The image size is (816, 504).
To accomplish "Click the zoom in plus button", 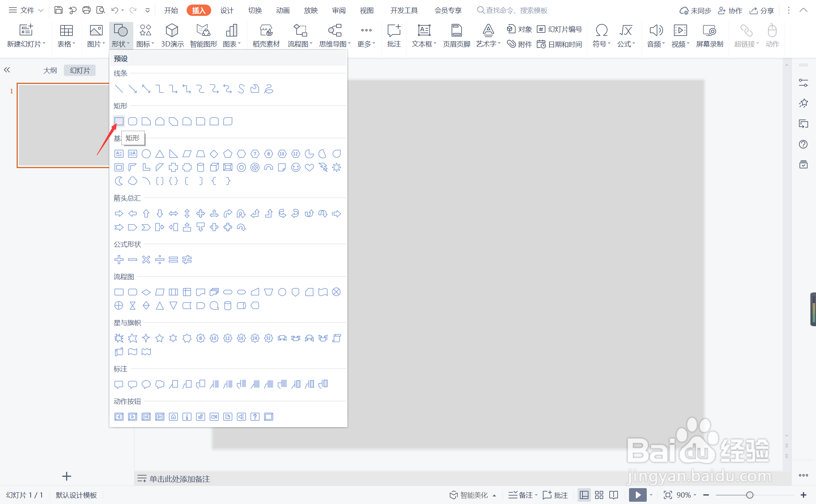I will pos(804,495).
